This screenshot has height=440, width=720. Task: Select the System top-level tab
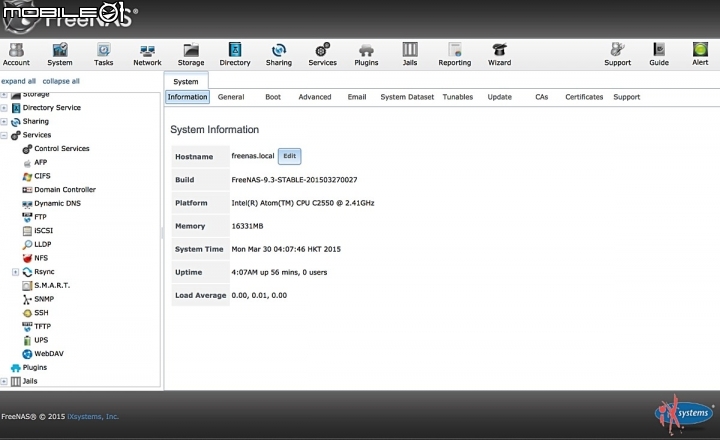click(186, 81)
